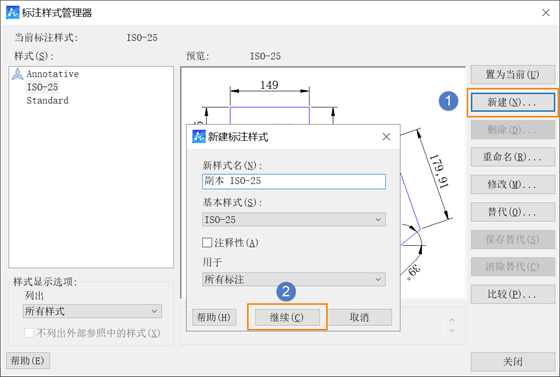Click the description box down arrow
The height and width of the screenshot is (377, 560).
tap(452, 331)
